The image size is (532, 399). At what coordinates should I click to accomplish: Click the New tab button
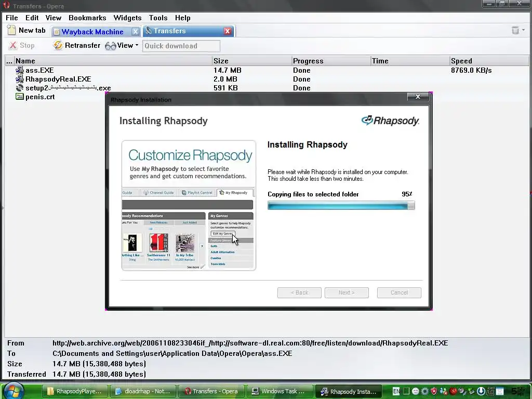[26, 30]
